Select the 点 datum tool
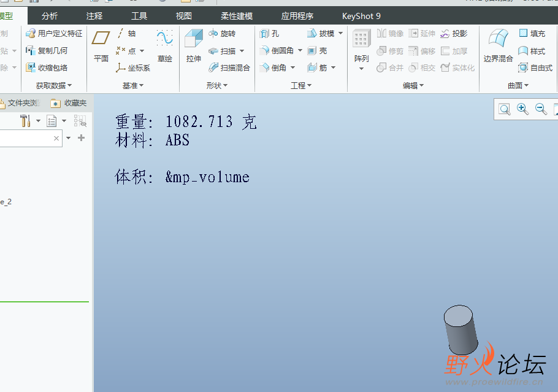This screenshot has height=392, width=558. pyautogui.click(x=126, y=51)
